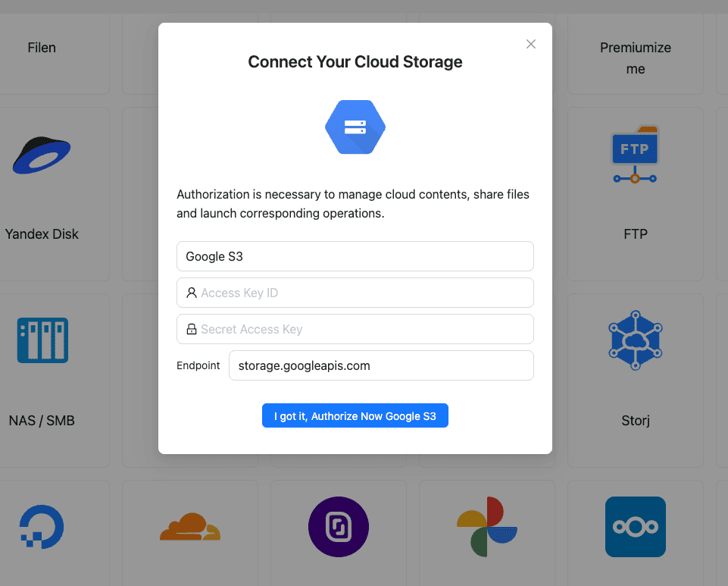Click the Google S3 connection name field

pyautogui.click(x=355, y=256)
